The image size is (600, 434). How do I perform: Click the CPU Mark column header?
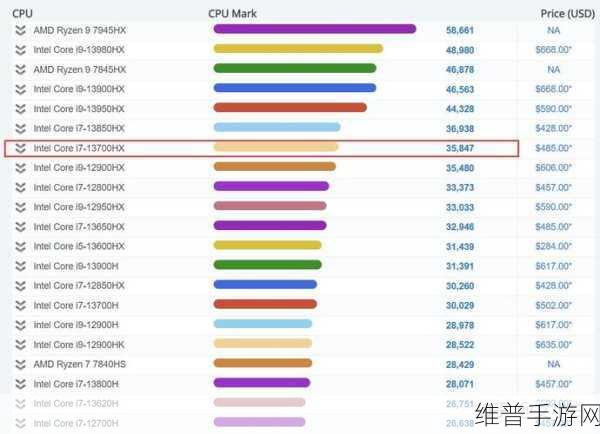tap(232, 13)
